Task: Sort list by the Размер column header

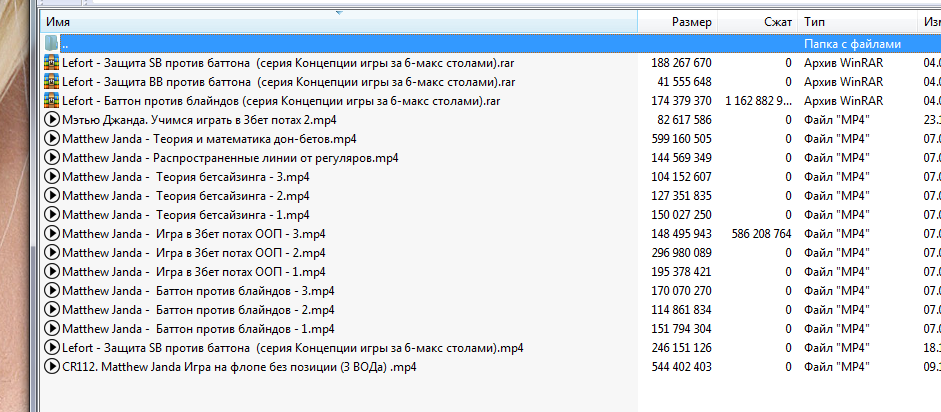Action: 677,22
